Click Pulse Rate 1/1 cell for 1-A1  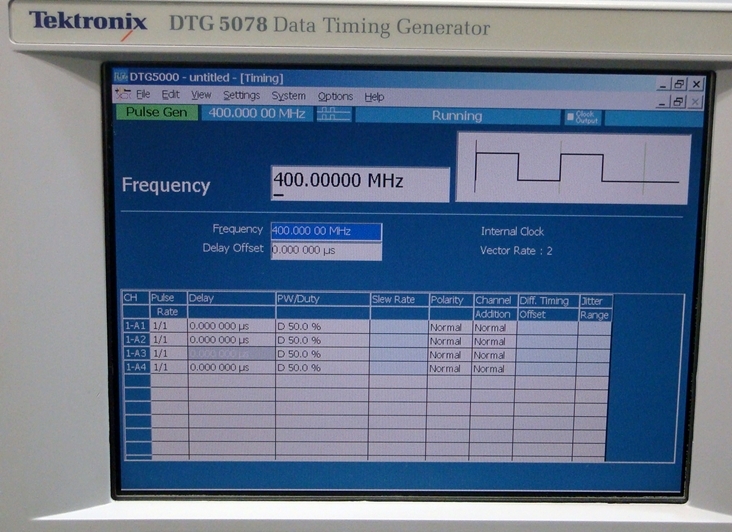tap(169, 326)
